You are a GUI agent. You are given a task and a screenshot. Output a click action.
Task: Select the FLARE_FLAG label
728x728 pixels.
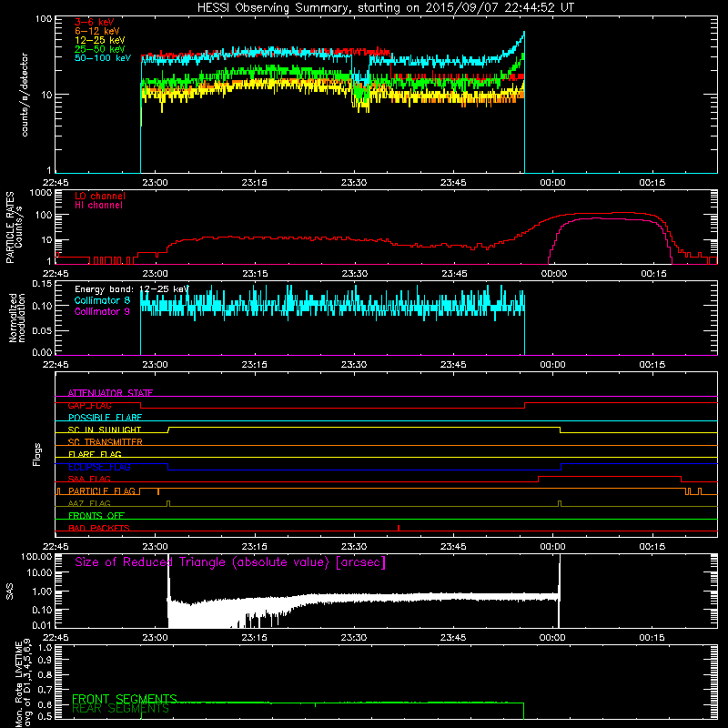(95, 454)
